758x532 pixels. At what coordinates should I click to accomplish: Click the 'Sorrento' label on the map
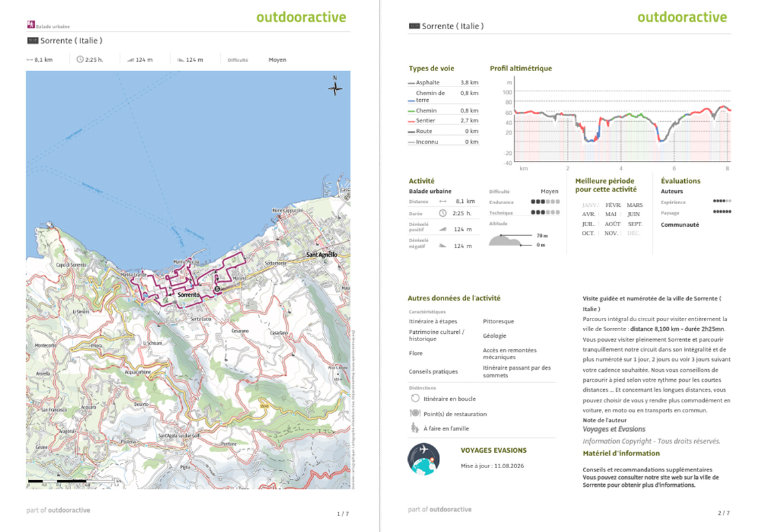tap(189, 295)
